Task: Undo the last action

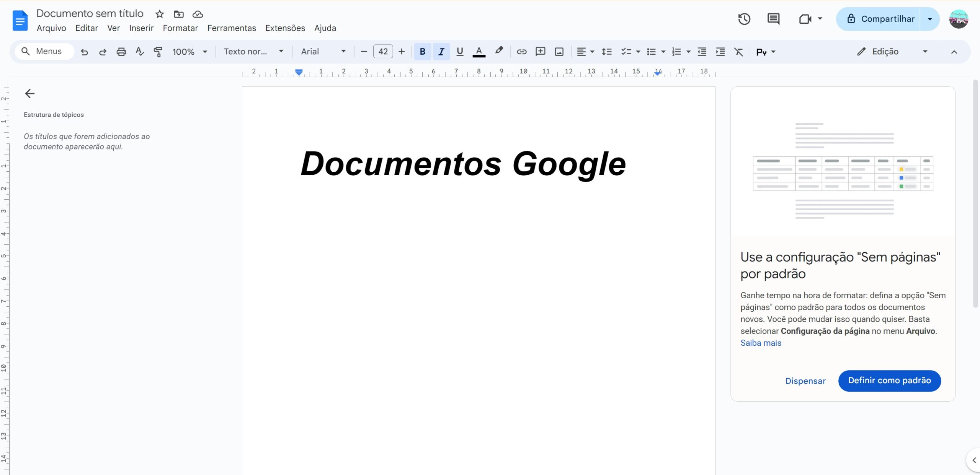Action: point(84,52)
